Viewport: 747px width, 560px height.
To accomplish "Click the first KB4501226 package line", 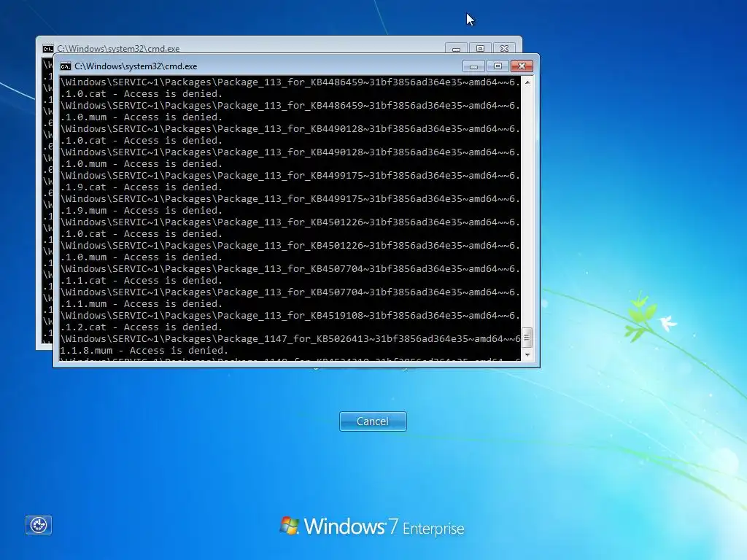I will (x=290, y=222).
